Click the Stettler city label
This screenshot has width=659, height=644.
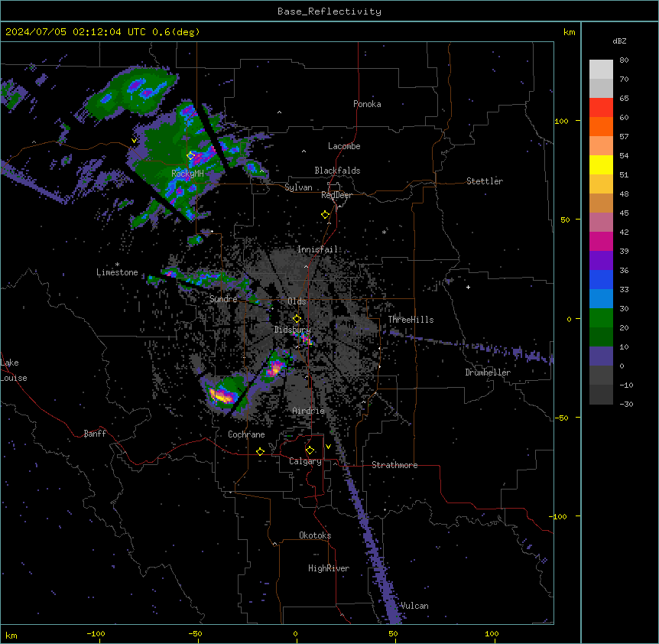[x=485, y=181]
